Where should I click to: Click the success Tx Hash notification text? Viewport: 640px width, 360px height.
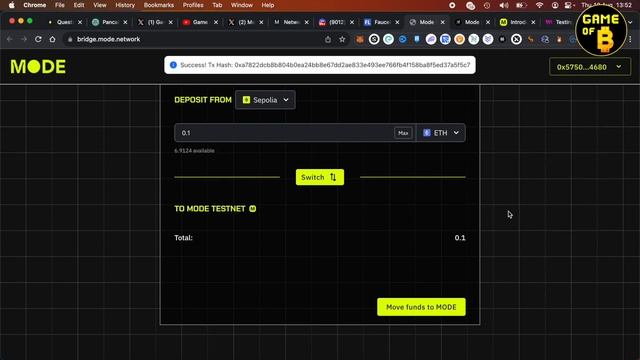(325, 65)
